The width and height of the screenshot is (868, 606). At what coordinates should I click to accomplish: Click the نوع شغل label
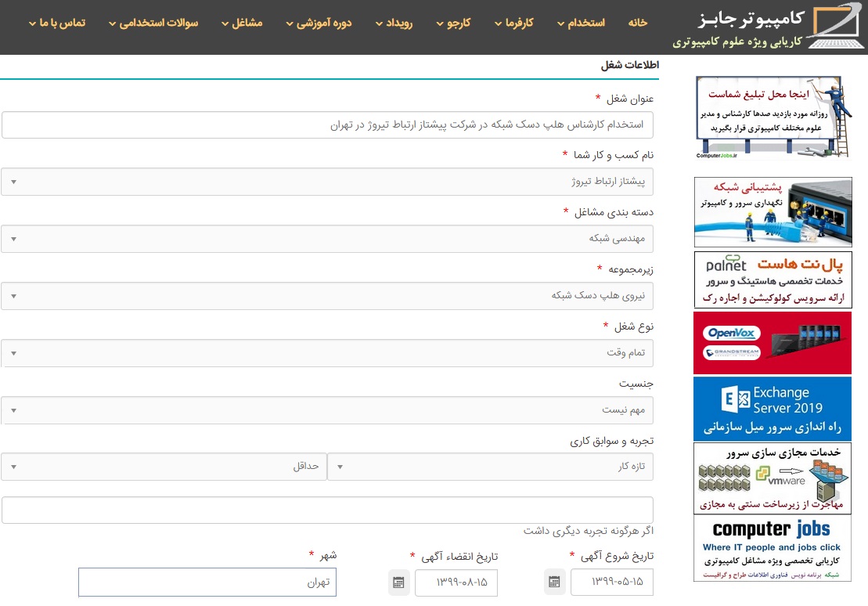634,326
